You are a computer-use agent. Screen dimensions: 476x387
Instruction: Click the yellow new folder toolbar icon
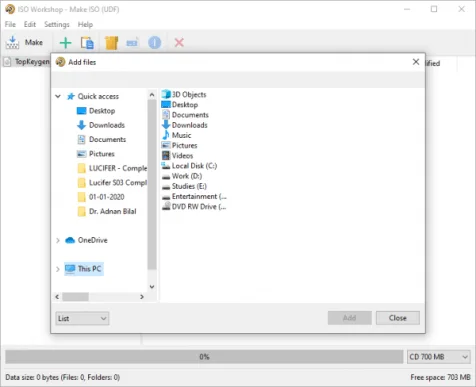(111, 43)
